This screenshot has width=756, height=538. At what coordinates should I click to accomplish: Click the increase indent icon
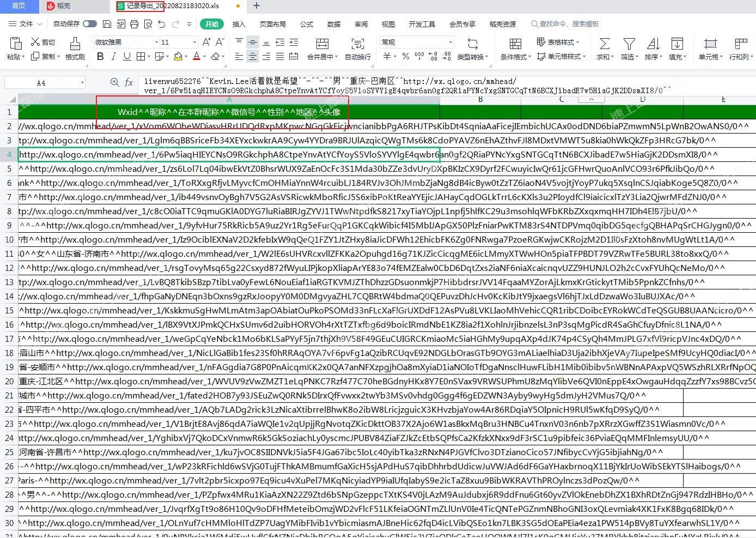point(294,42)
